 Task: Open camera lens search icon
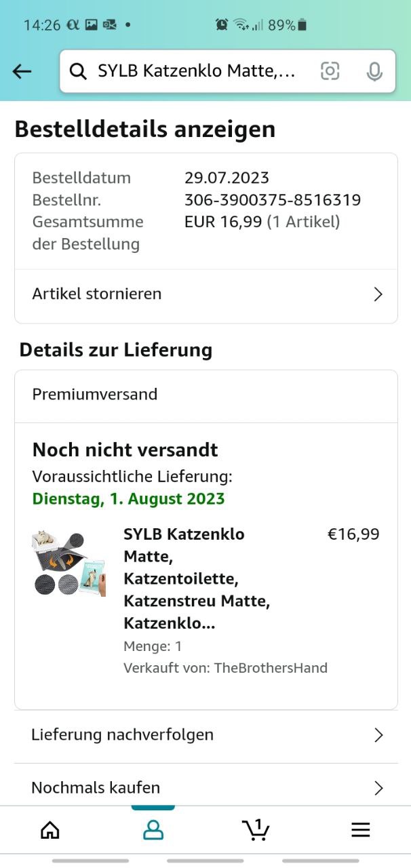pos(330,71)
